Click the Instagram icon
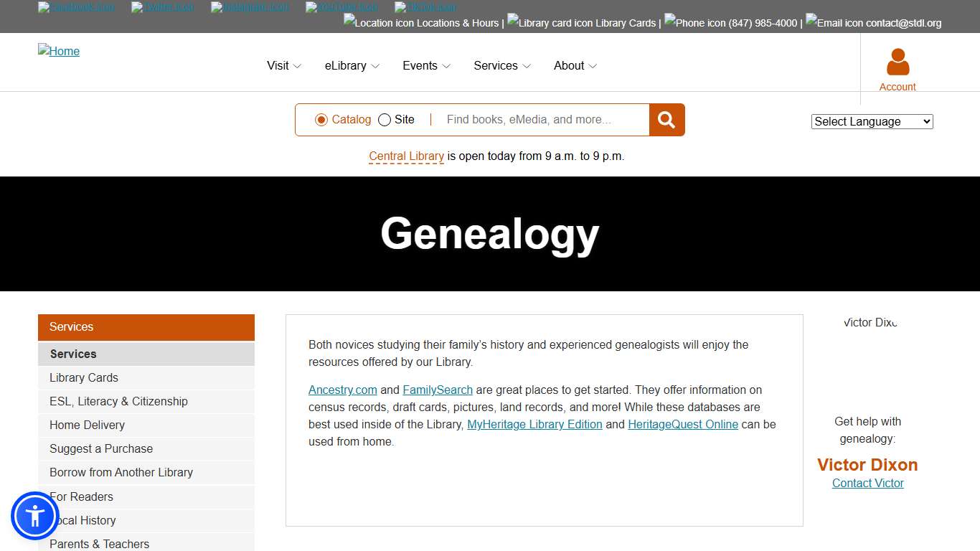The width and height of the screenshot is (980, 551). click(x=249, y=8)
